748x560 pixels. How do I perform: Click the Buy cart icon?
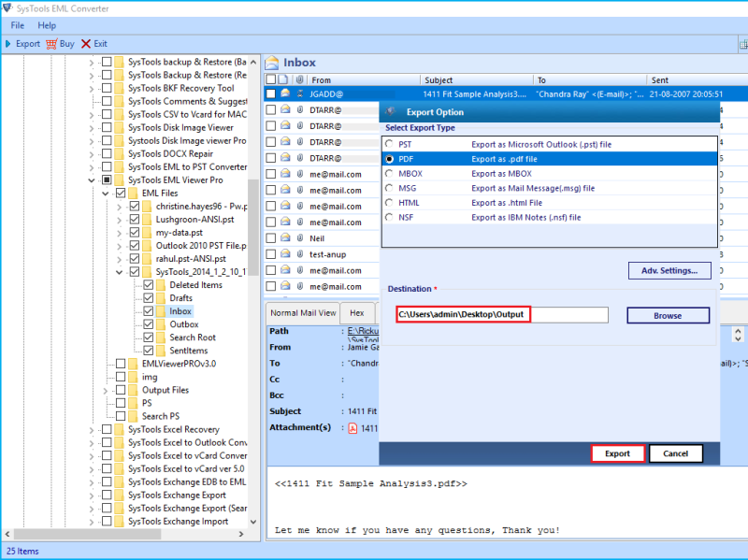pos(51,44)
